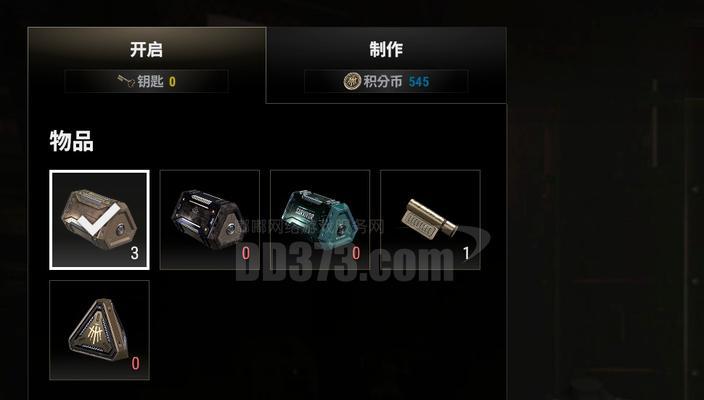The height and width of the screenshot is (400, 704).
Task: Choose the gold key item slot
Action: [x=431, y=220]
